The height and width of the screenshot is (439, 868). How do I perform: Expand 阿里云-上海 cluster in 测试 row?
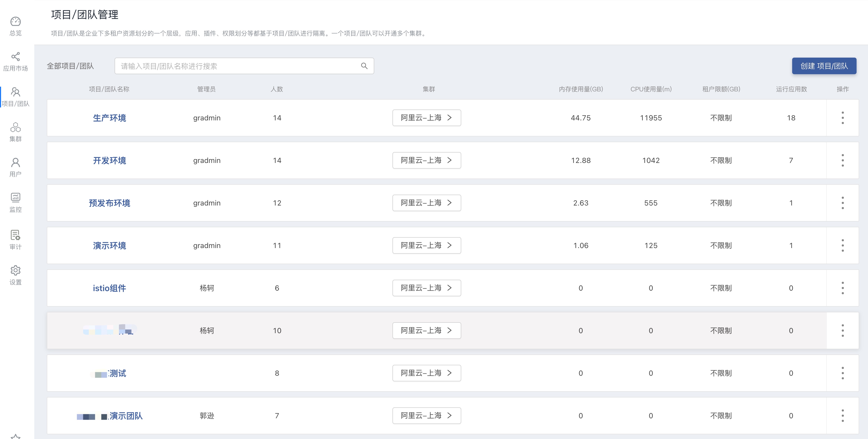point(426,373)
